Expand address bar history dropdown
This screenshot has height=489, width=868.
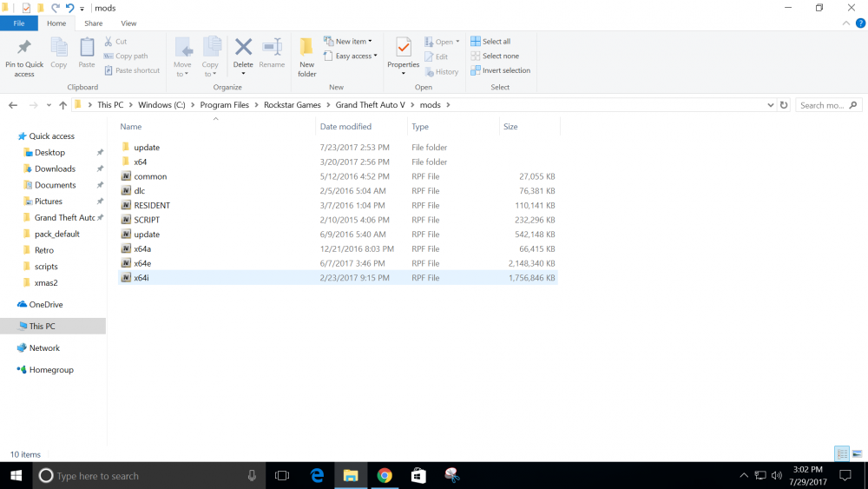click(x=770, y=105)
